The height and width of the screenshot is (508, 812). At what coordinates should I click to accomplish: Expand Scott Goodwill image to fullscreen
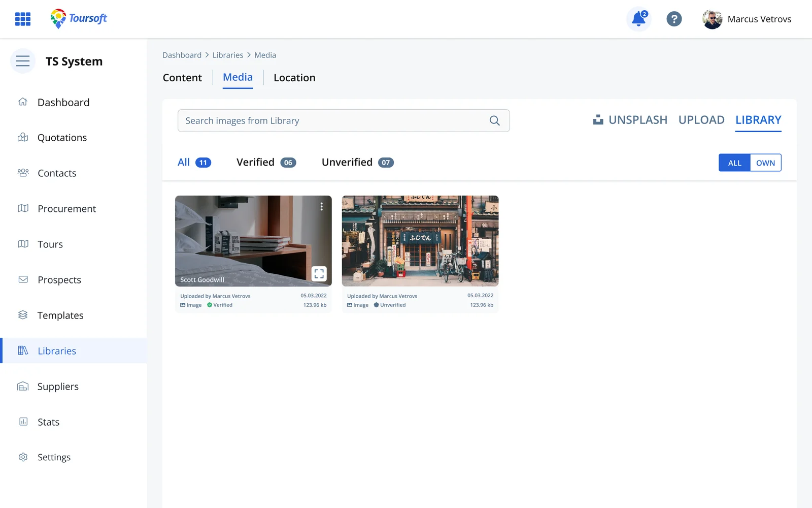coord(319,274)
